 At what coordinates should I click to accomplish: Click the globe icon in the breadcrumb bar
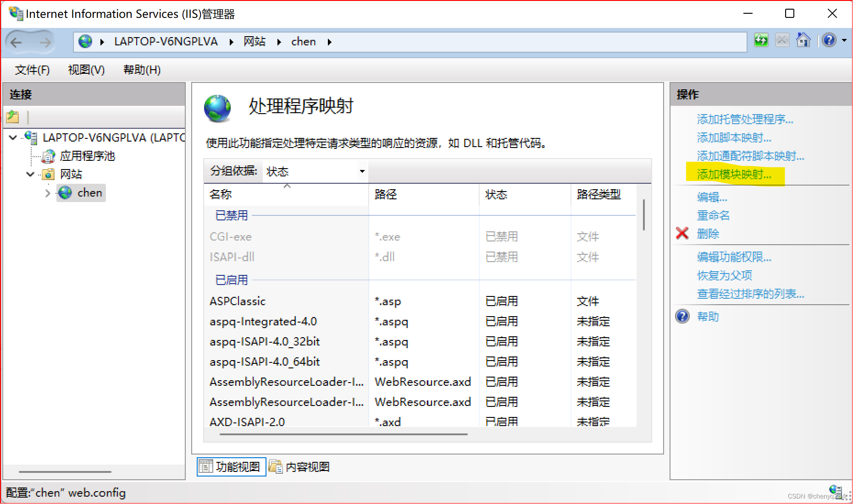click(x=85, y=41)
